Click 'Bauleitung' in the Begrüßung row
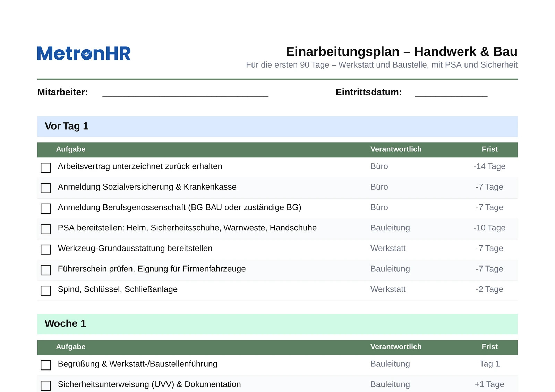 pyautogui.click(x=390, y=364)
